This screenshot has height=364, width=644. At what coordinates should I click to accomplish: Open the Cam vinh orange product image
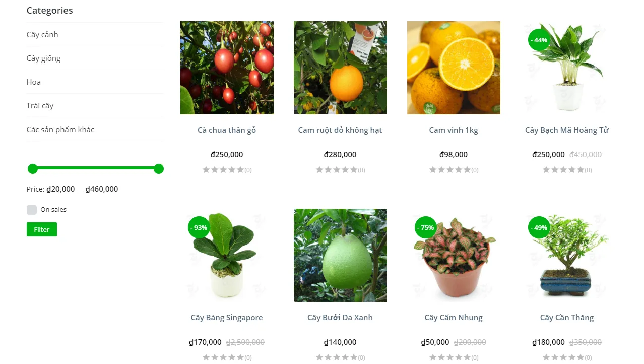coord(454,68)
